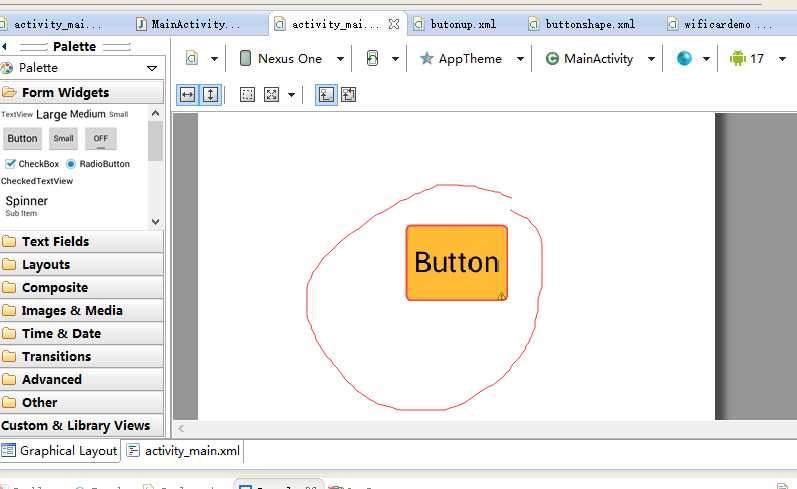Toggle fill height layout button

(x=210, y=95)
